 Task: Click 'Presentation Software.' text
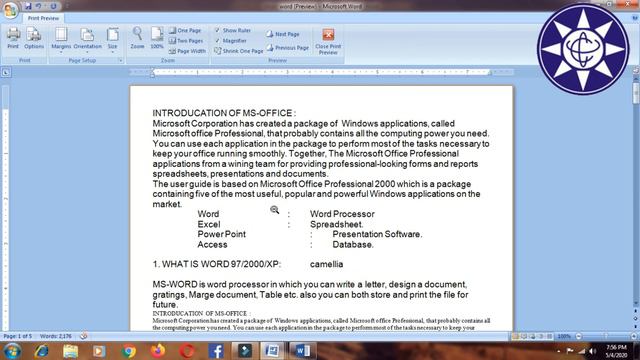377,234
